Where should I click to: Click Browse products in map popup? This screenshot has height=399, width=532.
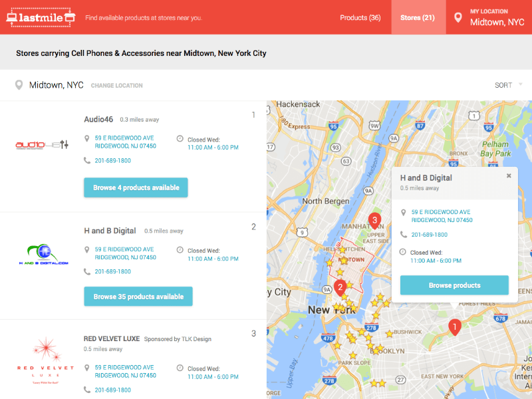(454, 285)
